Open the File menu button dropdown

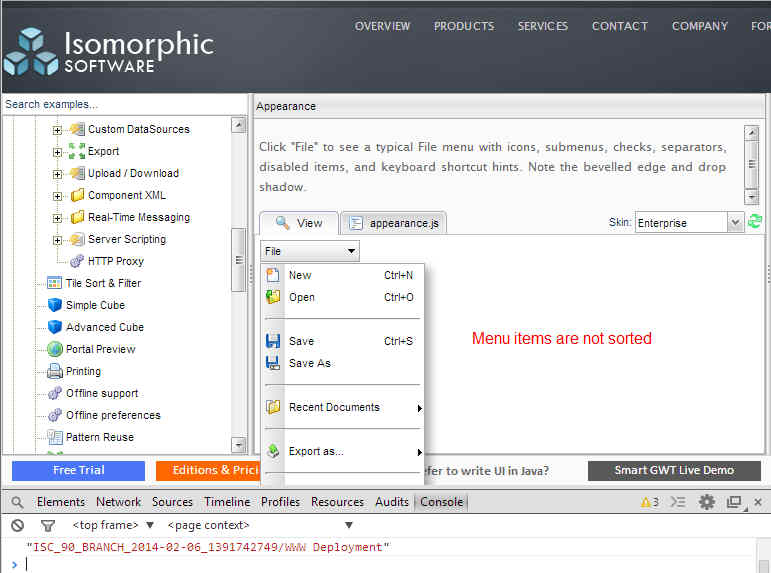point(310,251)
